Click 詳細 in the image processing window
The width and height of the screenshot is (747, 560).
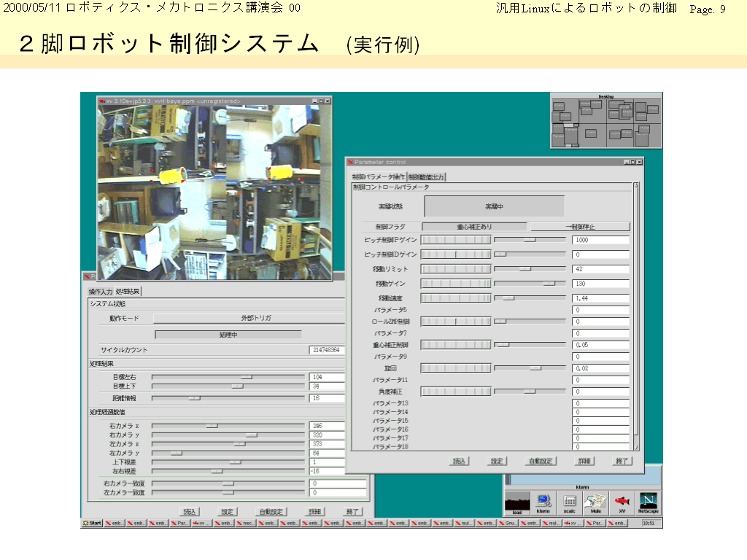[314, 511]
